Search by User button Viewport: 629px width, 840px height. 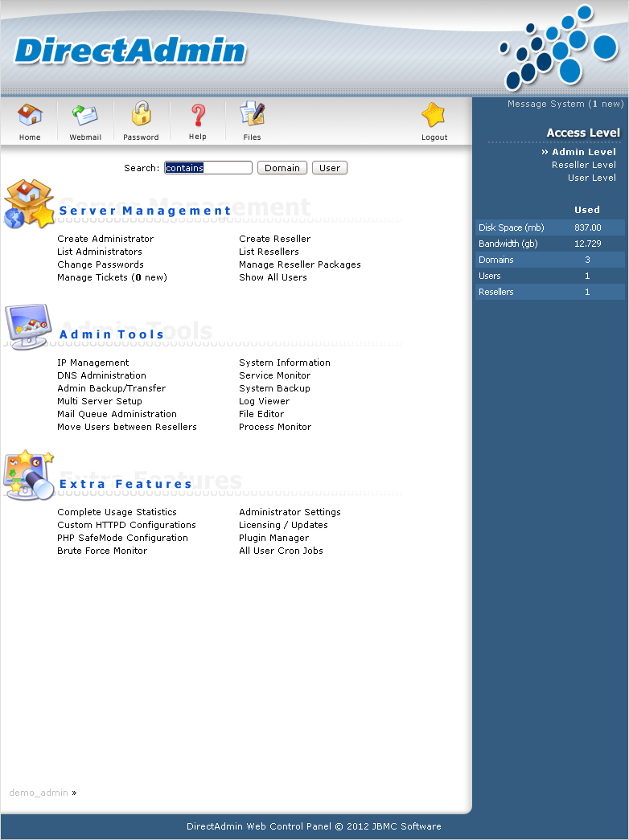pyautogui.click(x=330, y=168)
